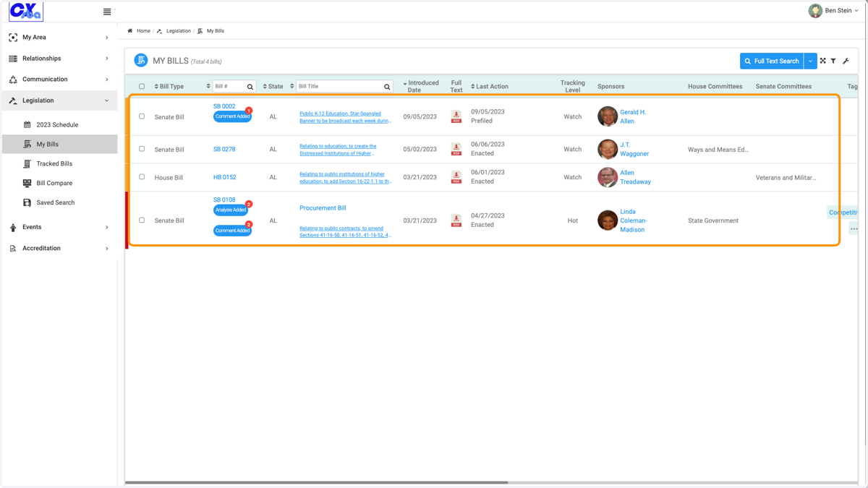Viewport: 868px width, 488px height.
Task: Open the Procurement Bill title link
Action: click(x=323, y=208)
